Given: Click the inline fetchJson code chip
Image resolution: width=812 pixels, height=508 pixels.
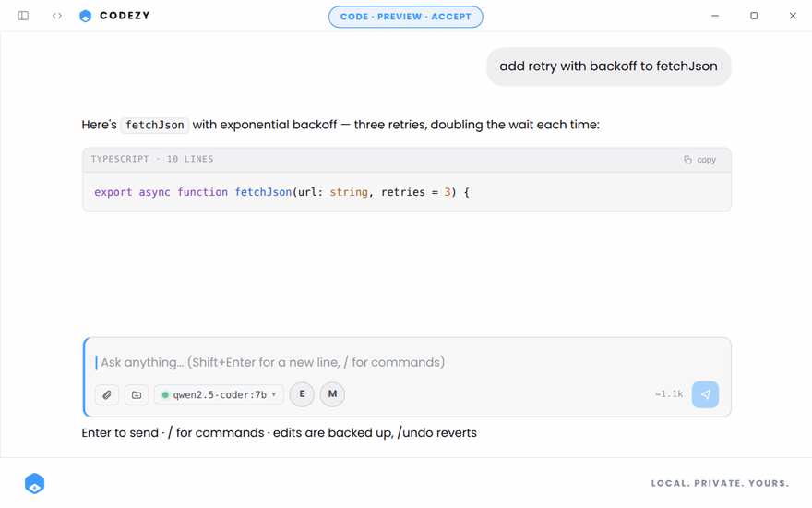Looking at the screenshot, I should [155, 125].
